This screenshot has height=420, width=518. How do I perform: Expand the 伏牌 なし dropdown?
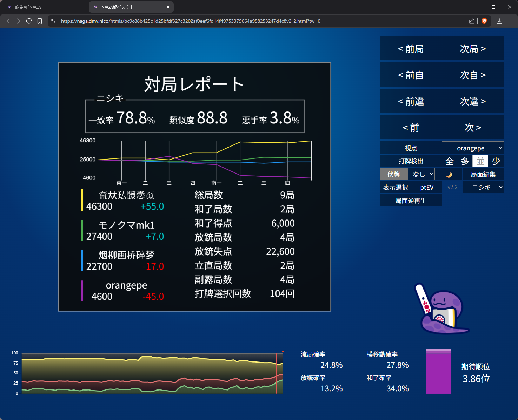tap(421, 174)
